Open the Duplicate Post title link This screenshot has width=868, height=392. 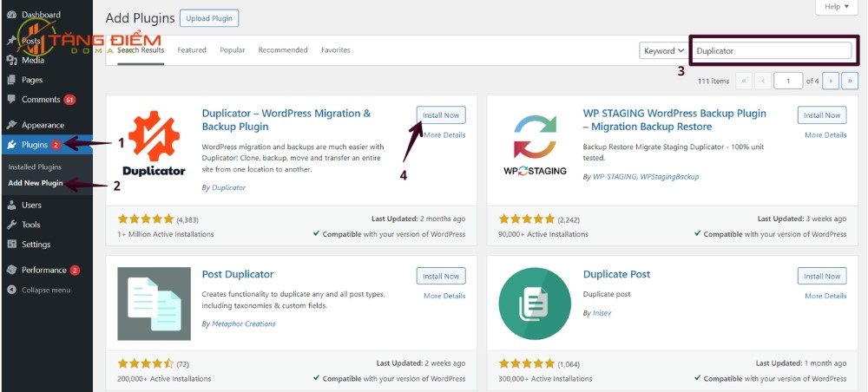(x=616, y=274)
